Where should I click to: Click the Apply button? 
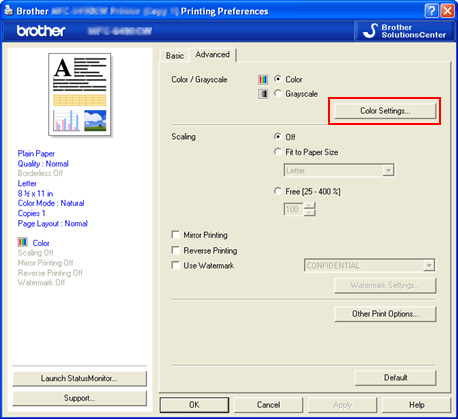click(342, 405)
